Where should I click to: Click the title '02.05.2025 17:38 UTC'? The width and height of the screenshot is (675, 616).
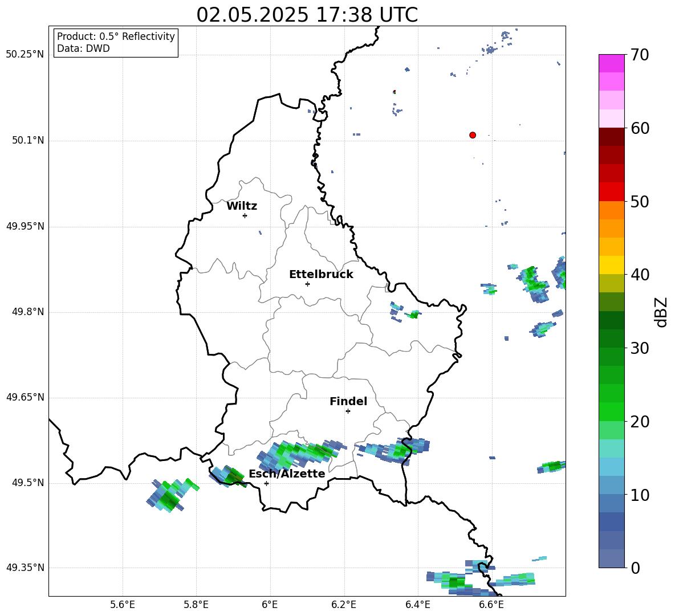click(x=307, y=15)
